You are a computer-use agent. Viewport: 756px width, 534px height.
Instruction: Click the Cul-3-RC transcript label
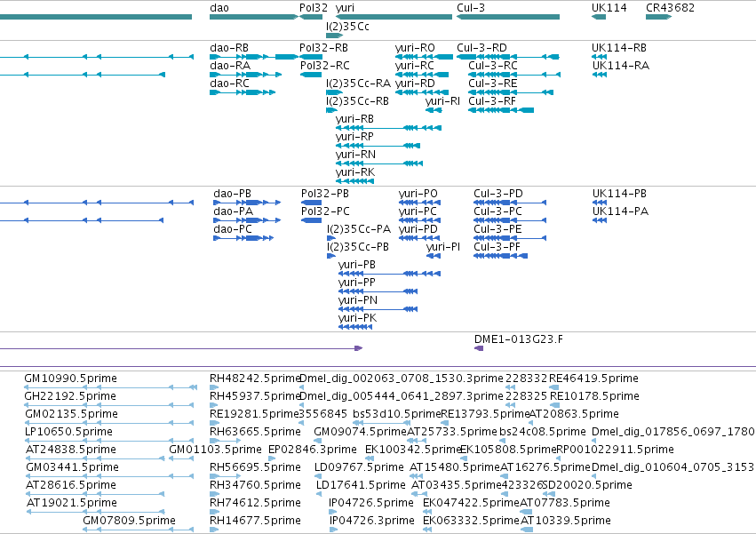pyautogui.click(x=493, y=66)
